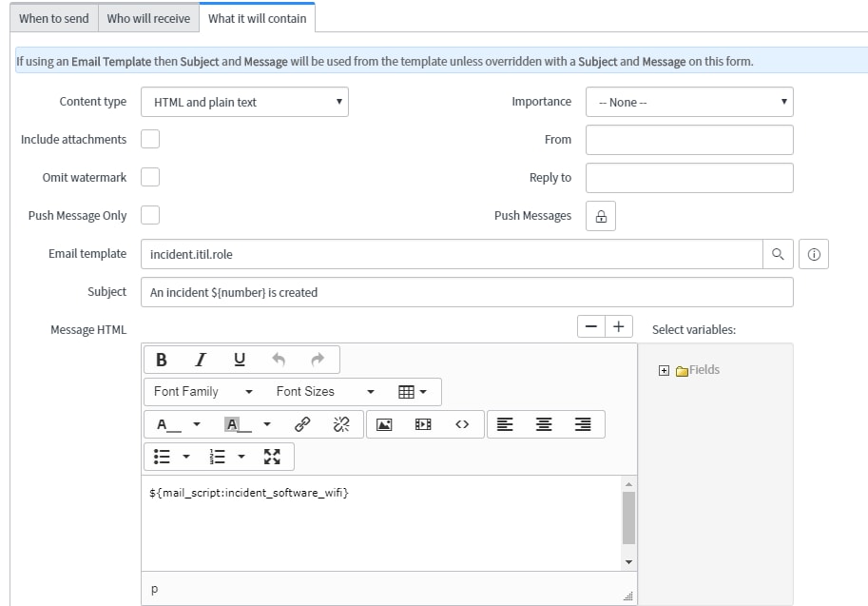The image size is (868, 606).
Task: Switch to the Who will receive tab
Action: click(x=148, y=19)
